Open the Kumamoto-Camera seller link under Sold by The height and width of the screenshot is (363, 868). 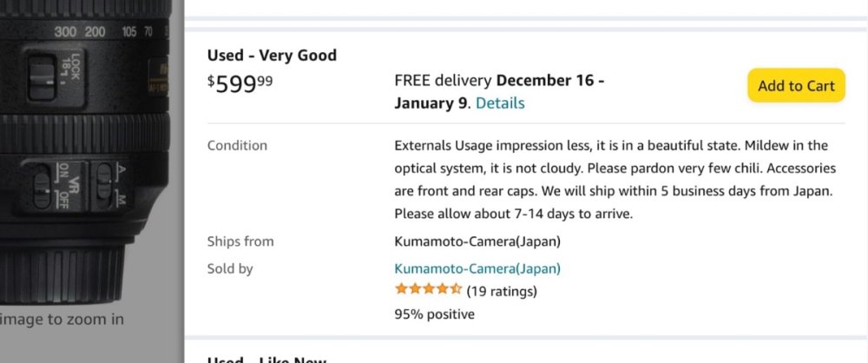[477, 268]
